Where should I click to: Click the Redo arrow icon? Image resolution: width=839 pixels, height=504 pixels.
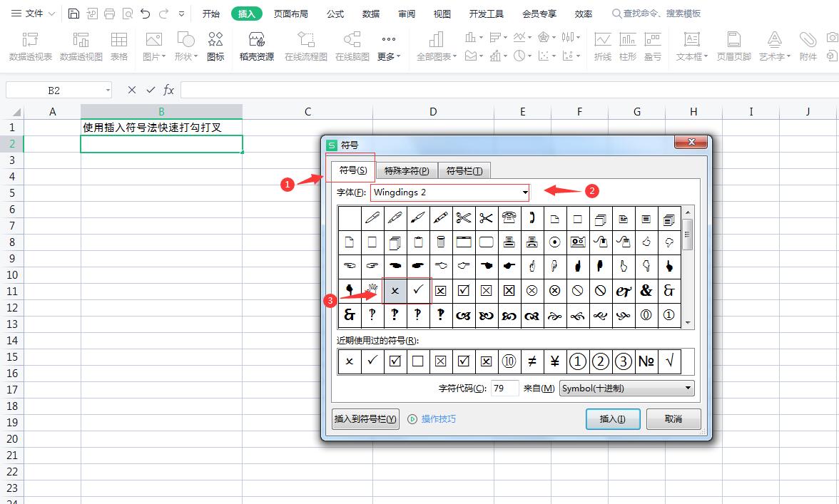tap(164, 14)
